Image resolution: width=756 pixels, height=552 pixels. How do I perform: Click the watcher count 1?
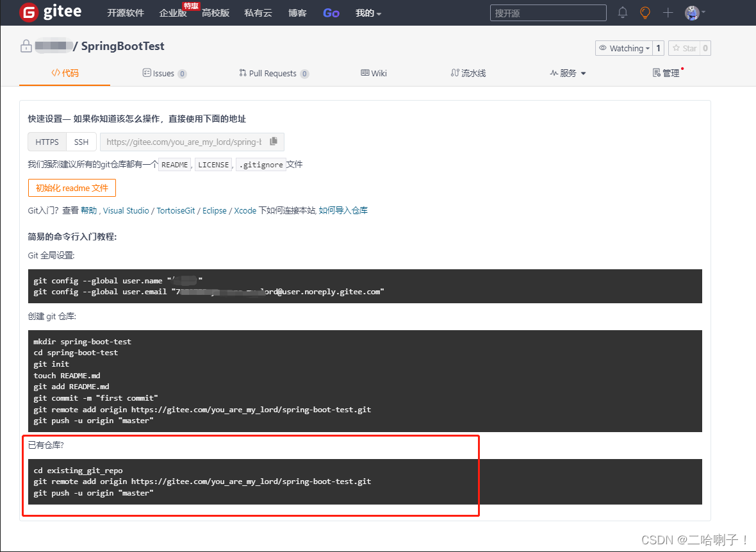[658, 48]
